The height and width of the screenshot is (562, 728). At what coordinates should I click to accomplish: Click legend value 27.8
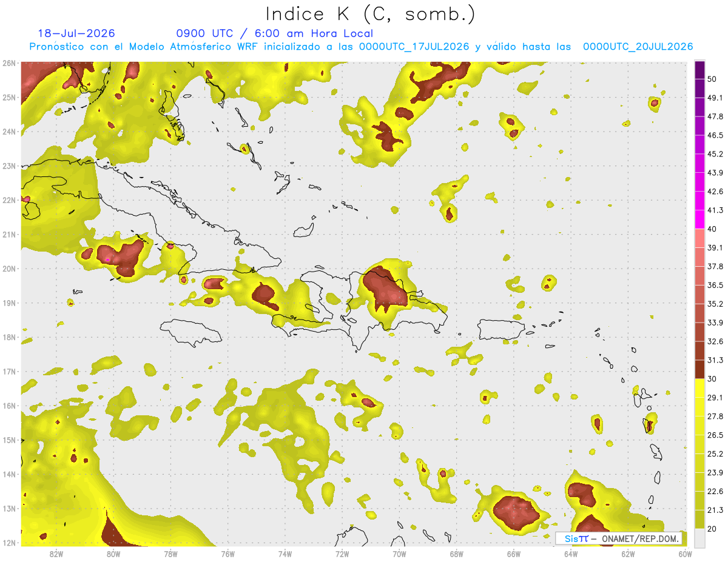point(715,416)
